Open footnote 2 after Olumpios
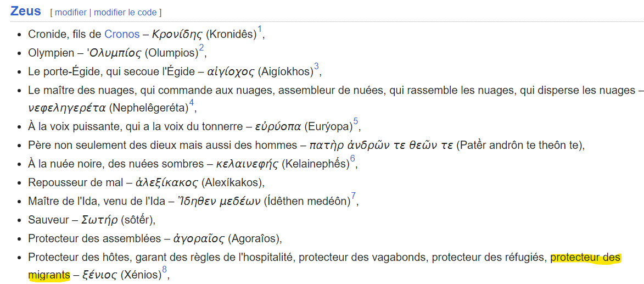The image size is (644, 284). pos(201,49)
